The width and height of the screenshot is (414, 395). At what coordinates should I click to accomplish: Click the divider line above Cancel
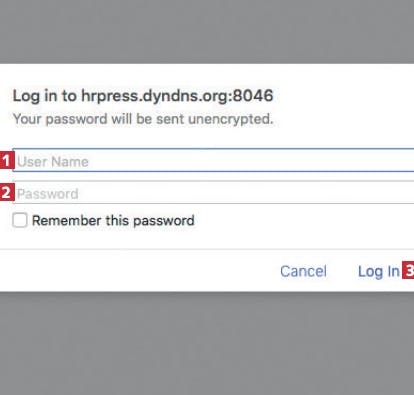coord(207,249)
